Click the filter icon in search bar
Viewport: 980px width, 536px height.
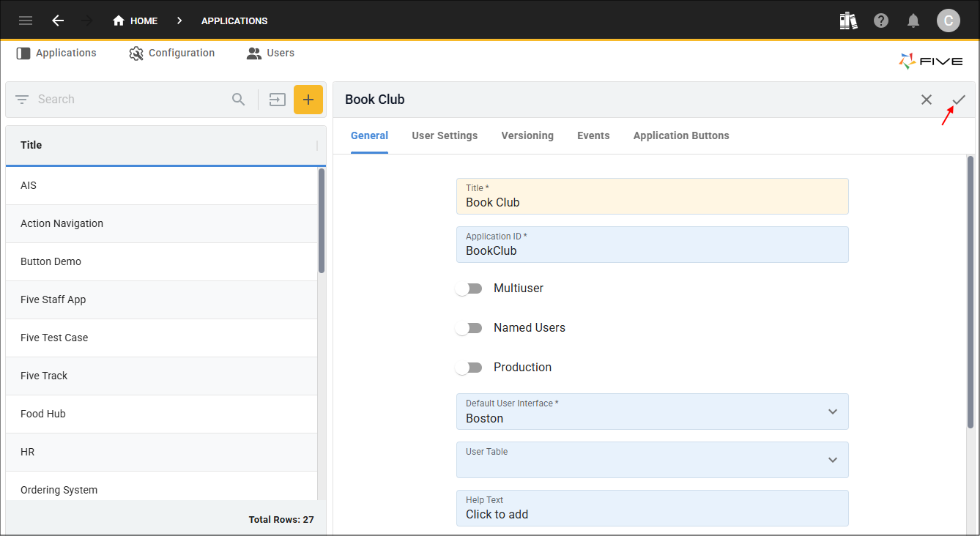click(22, 100)
